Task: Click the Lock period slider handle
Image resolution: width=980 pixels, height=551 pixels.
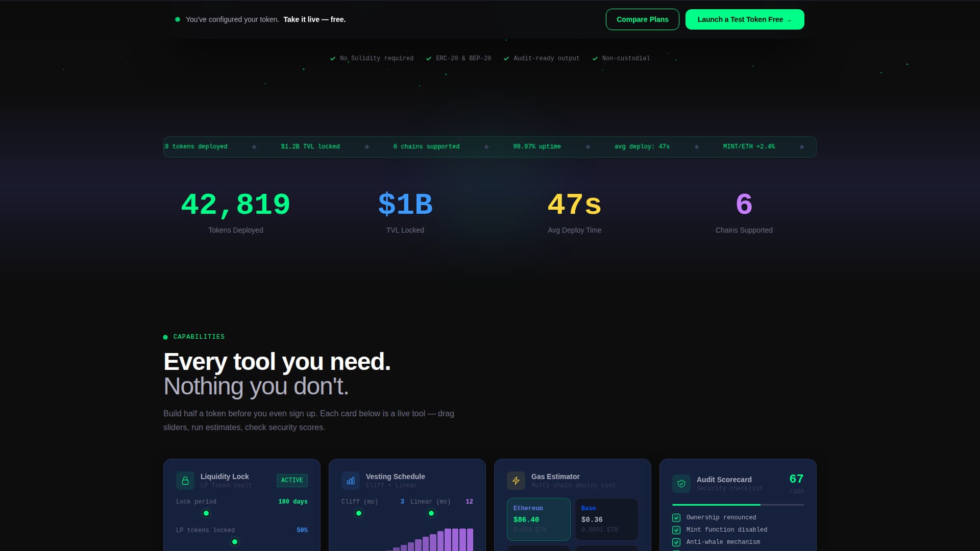Action: pos(206,513)
